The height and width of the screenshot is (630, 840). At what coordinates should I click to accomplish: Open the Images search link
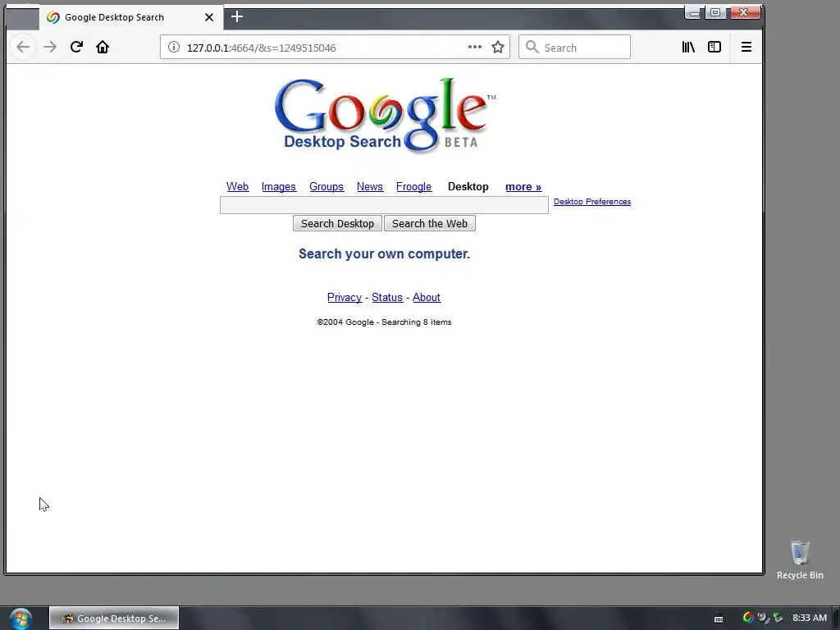[279, 186]
